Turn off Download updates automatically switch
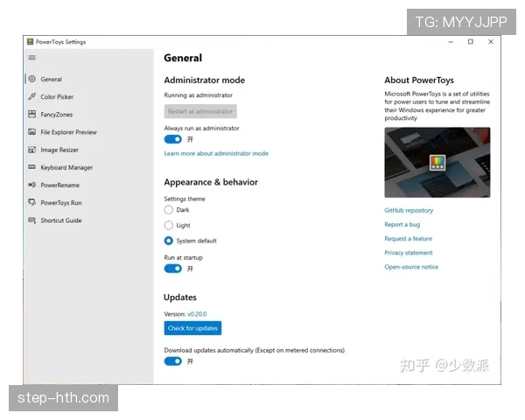The height and width of the screenshot is (420, 525). [x=173, y=360]
